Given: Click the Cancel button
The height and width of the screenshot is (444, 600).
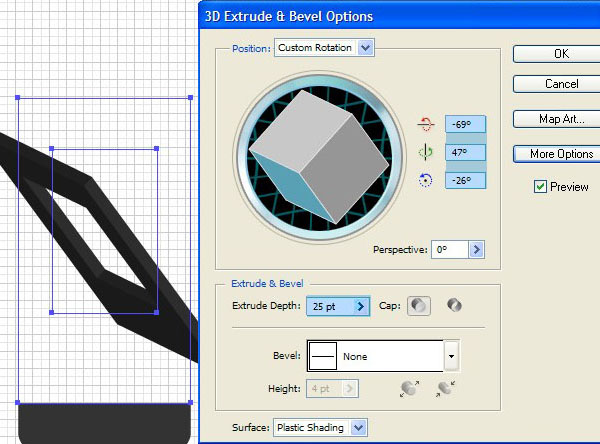Looking at the screenshot, I should [557, 84].
